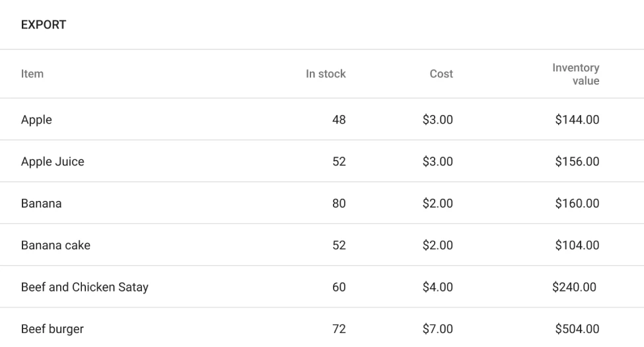Click Apple's in-stock value 48
Image resolution: width=644 pixels, height=347 pixels.
(x=338, y=120)
